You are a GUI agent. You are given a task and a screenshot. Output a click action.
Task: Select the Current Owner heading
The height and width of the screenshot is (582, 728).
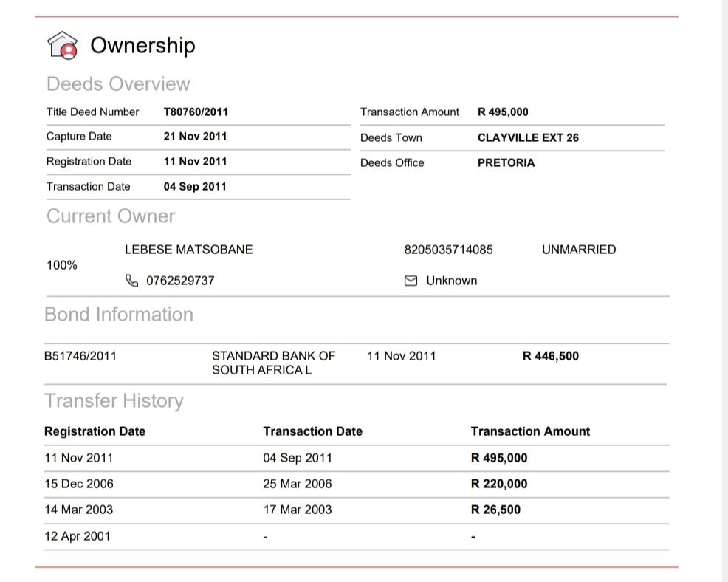point(111,216)
